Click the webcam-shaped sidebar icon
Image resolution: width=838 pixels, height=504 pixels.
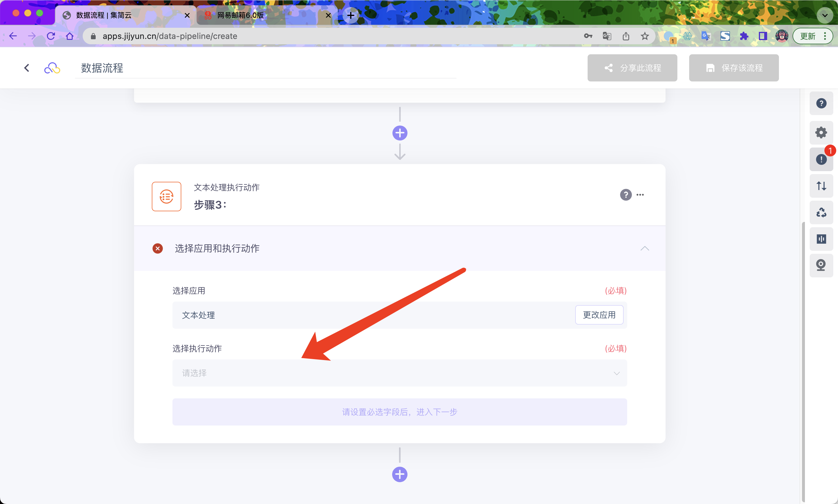coord(821,265)
